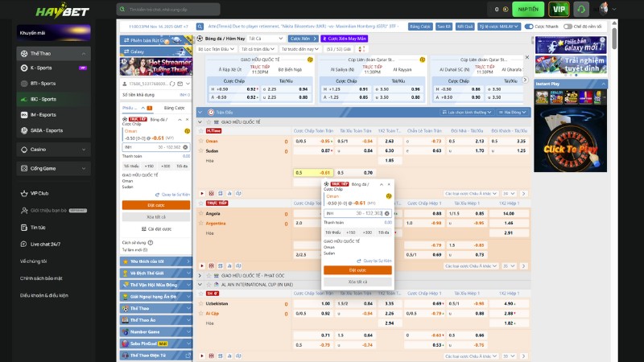The height and width of the screenshot is (362, 644).
Task: Open the Bộ Lọc Trận Đấu filter dropdown
Action: [216, 49]
